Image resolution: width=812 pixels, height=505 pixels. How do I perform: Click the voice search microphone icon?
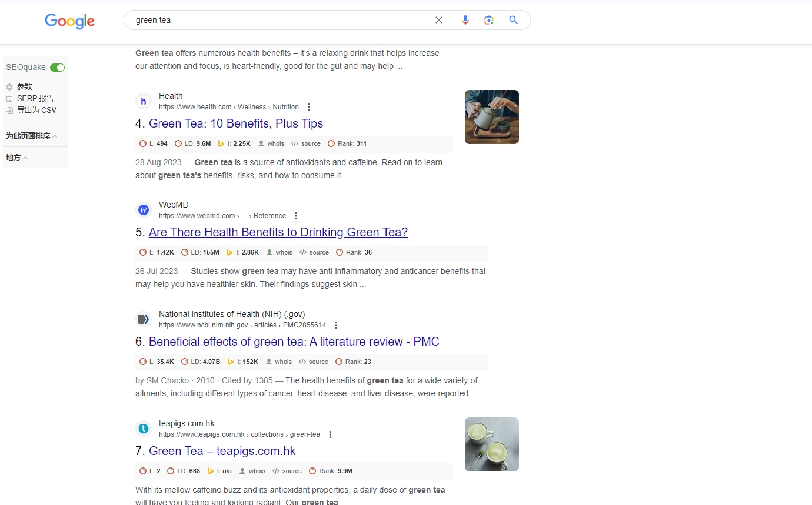(x=465, y=20)
